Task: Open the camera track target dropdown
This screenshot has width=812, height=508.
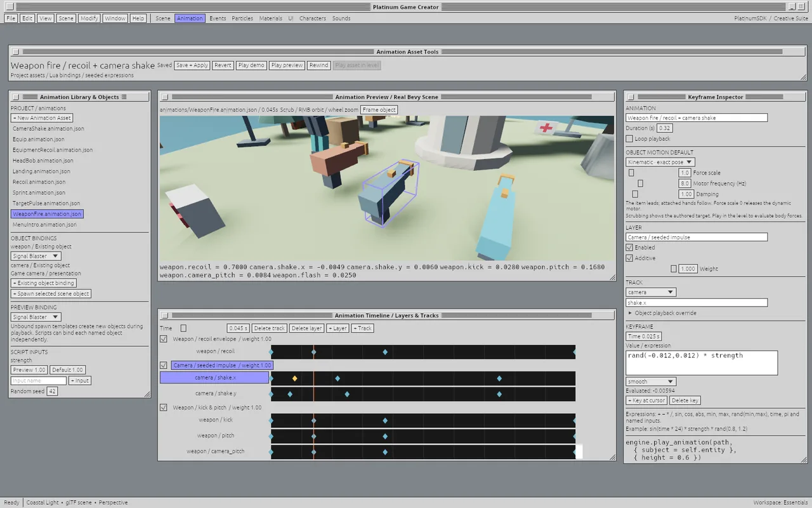Action: click(x=651, y=292)
